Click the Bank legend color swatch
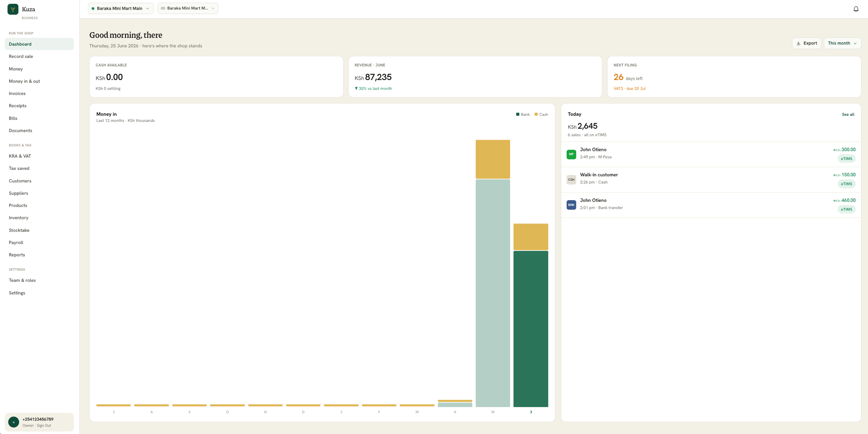This screenshot has height=434, width=868. pyautogui.click(x=517, y=115)
